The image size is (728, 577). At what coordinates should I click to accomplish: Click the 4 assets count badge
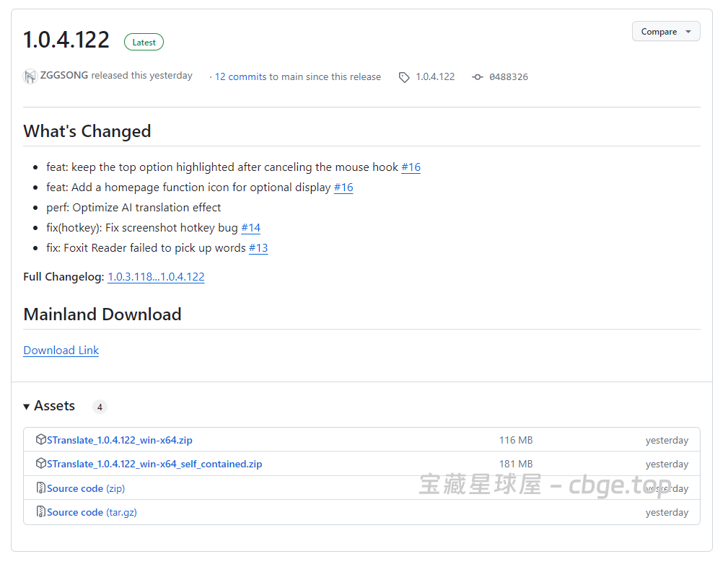[100, 406]
